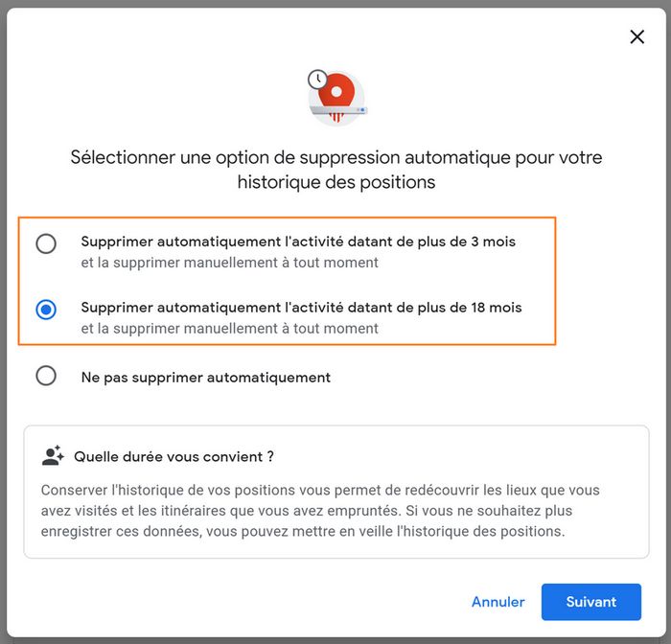
Task: Click the subtext under the 18 mois option
Action: pyautogui.click(x=229, y=329)
